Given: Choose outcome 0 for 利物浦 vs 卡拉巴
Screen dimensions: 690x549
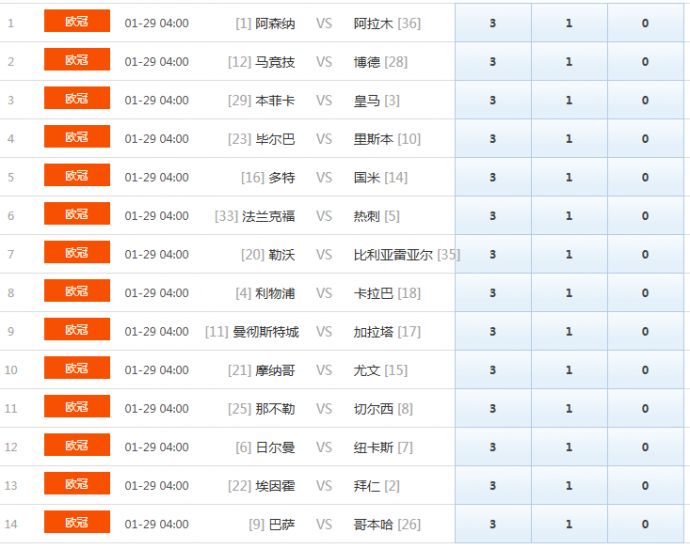Looking at the screenshot, I should coord(645,293).
